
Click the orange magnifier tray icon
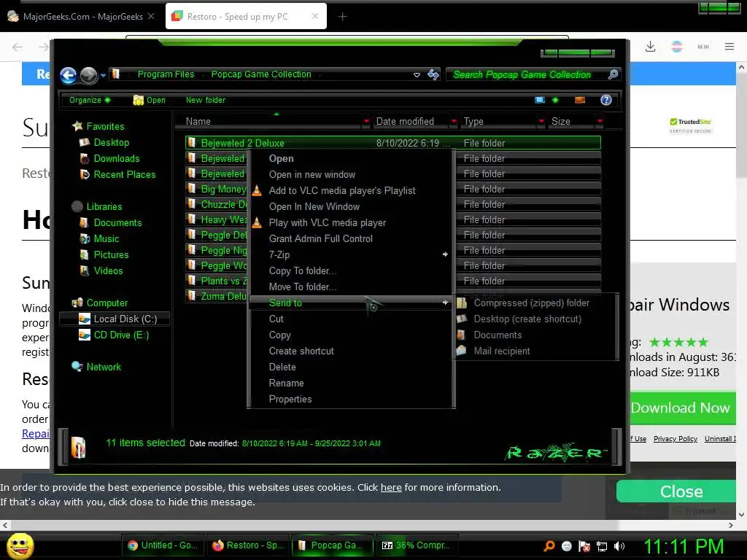(549, 546)
